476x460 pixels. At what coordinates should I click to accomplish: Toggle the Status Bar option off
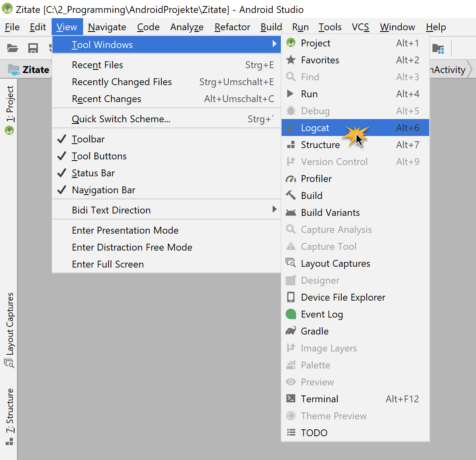tap(62, 173)
